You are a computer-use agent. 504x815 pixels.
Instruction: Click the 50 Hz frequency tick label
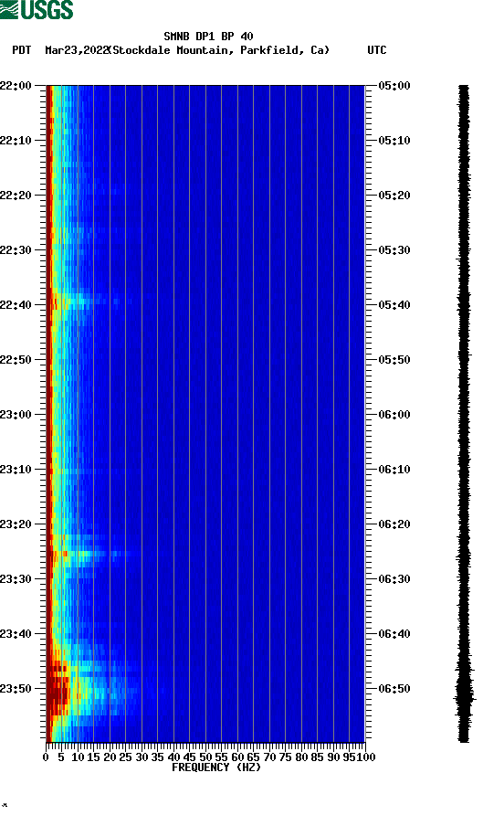[x=205, y=757]
